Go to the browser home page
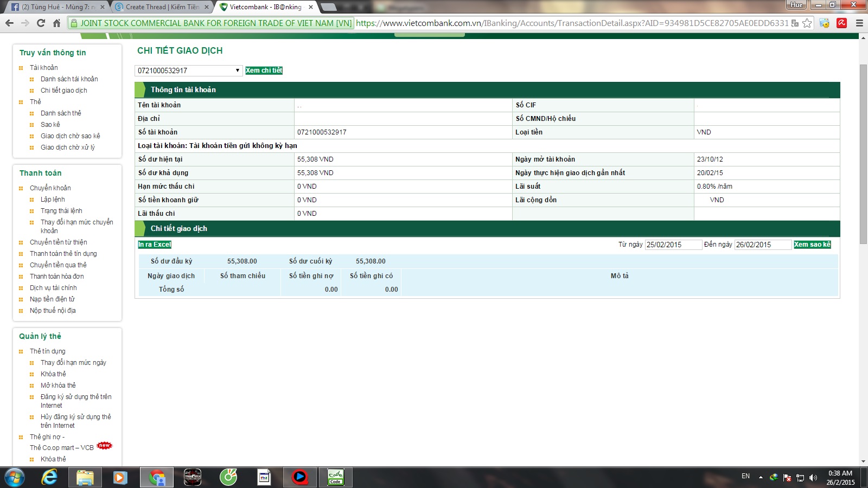868x488 pixels. point(56,23)
